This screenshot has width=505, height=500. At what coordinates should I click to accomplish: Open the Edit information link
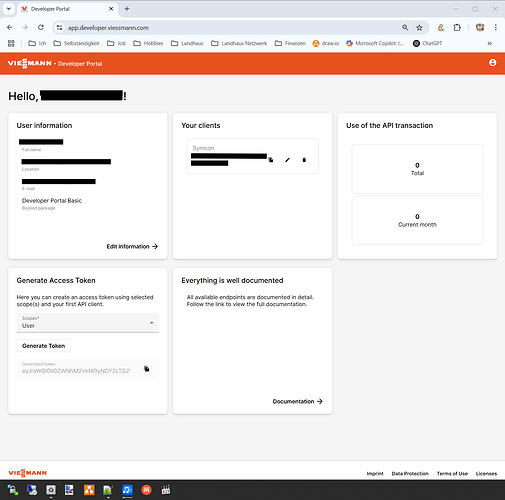pyautogui.click(x=132, y=246)
